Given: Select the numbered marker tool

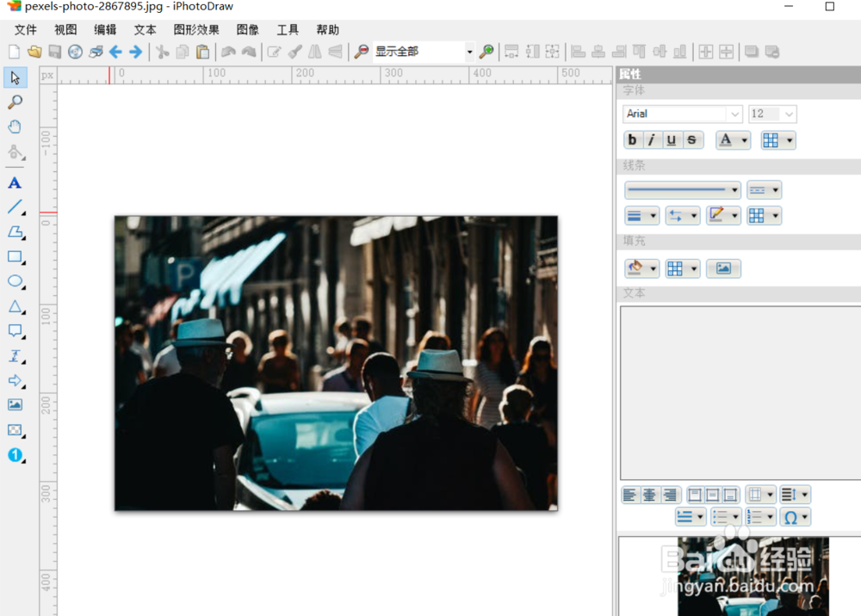Looking at the screenshot, I should click(x=15, y=455).
